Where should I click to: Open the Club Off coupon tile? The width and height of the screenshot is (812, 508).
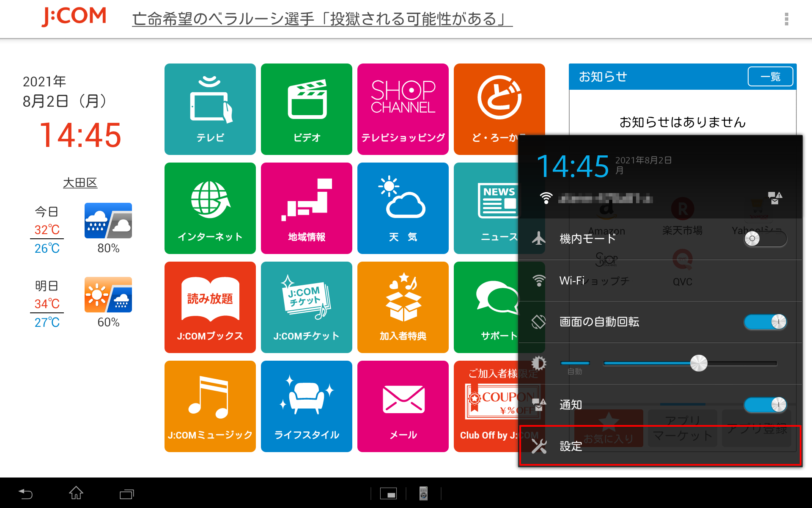pos(486,406)
